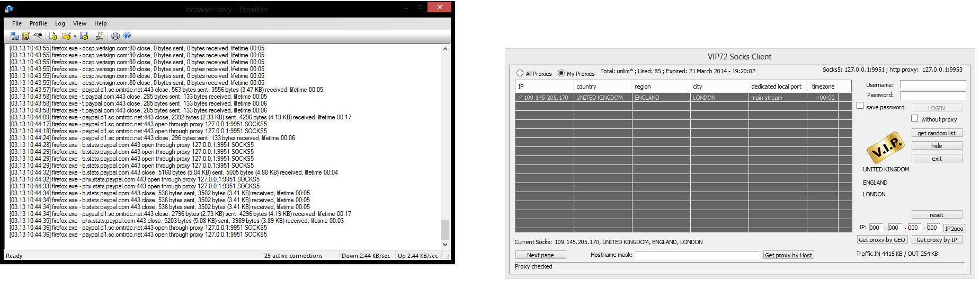Screen dimensions: 980x286
Task: Click the Username input field
Action: pyautogui.click(x=932, y=84)
